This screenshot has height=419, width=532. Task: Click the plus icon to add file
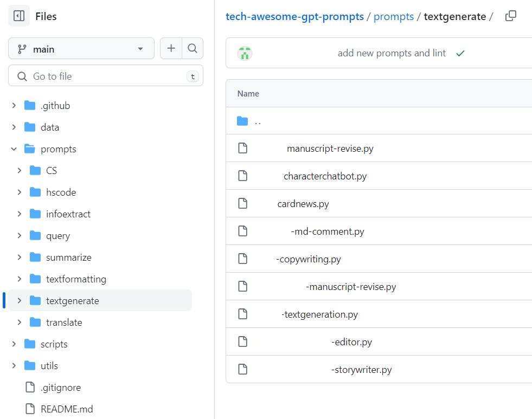point(171,49)
